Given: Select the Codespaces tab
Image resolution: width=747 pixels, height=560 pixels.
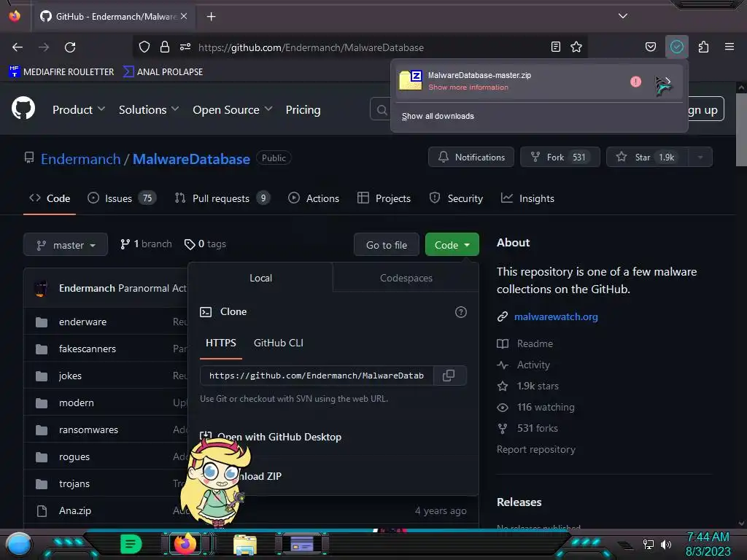Looking at the screenshot, I should 406,278.
